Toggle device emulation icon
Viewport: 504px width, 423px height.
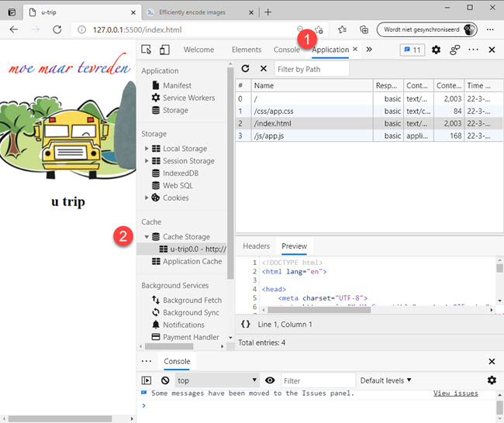pyautogui.click(x=164, y=50)
